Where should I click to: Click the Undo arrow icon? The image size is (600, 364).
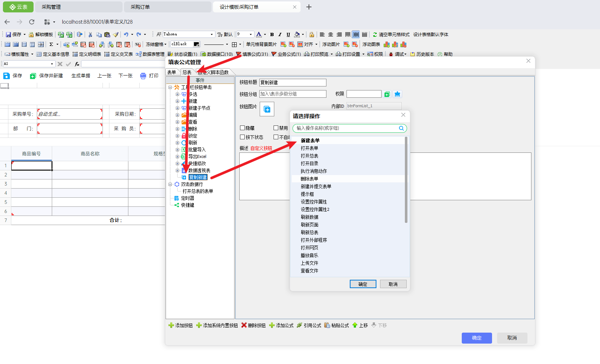126,35
